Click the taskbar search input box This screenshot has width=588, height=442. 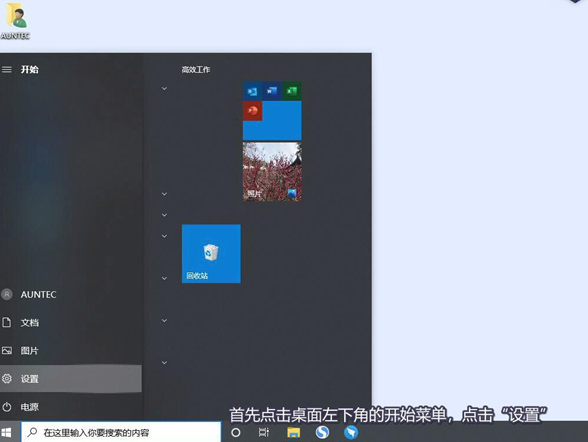[x=121, y=433]
